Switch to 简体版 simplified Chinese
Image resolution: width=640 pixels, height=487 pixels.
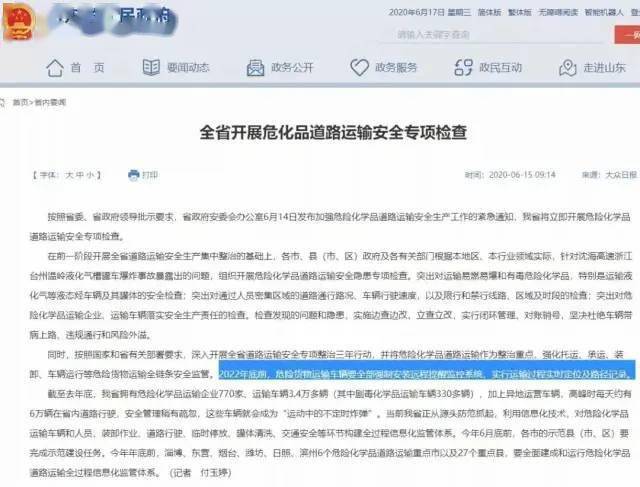click(x=489, y=13)
